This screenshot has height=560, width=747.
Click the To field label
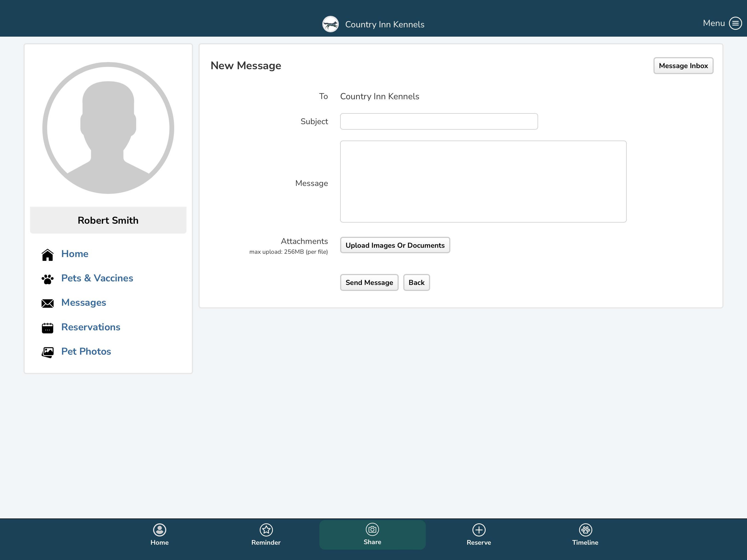(323, 96)
